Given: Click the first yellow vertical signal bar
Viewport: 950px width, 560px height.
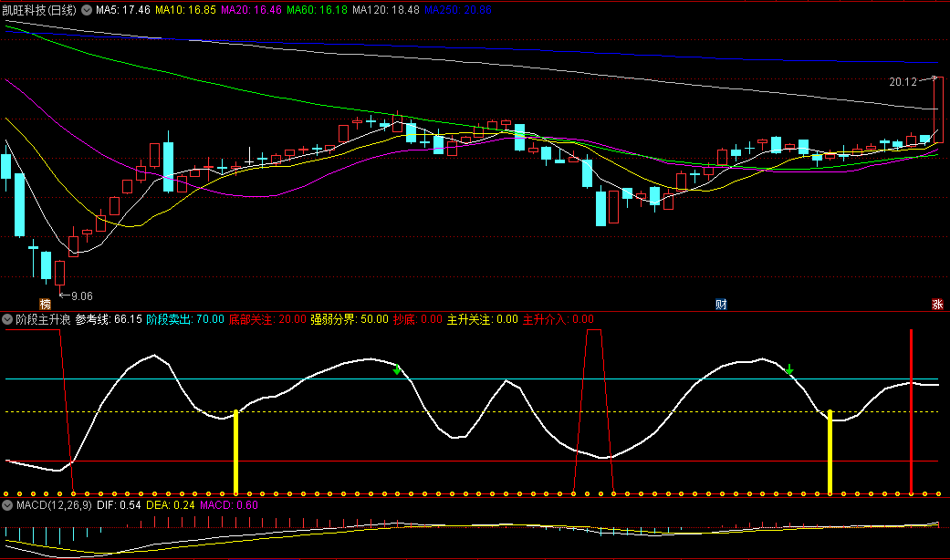Looking at the screenshot, I should tap(235, 452).
